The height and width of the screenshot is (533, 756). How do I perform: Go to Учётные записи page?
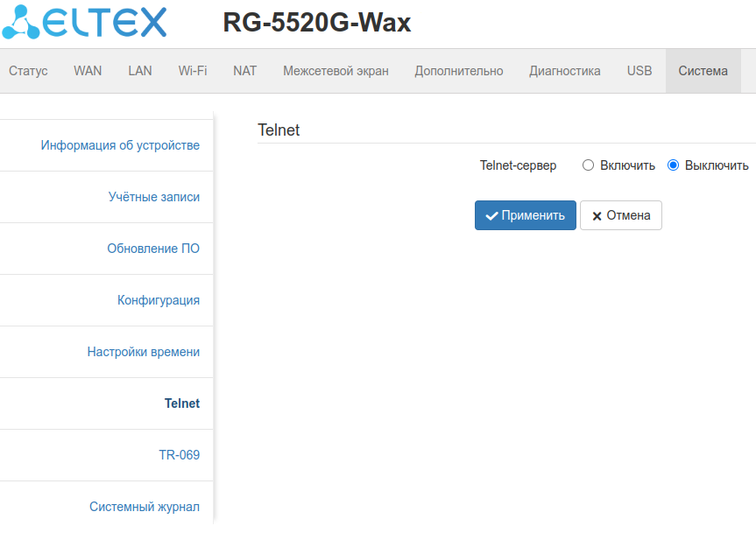point(154,196)
